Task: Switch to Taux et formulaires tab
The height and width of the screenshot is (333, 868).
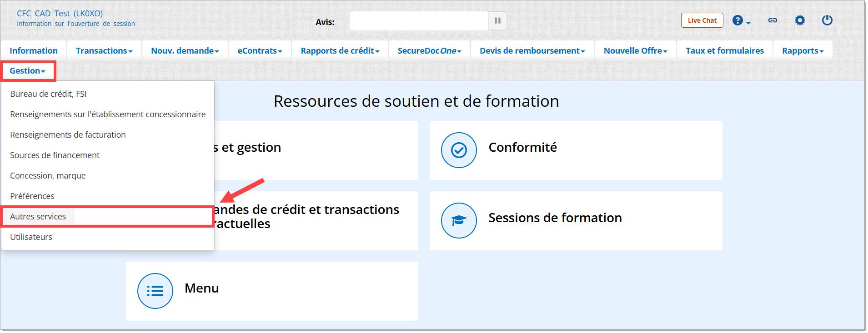Action: point(724,51)
